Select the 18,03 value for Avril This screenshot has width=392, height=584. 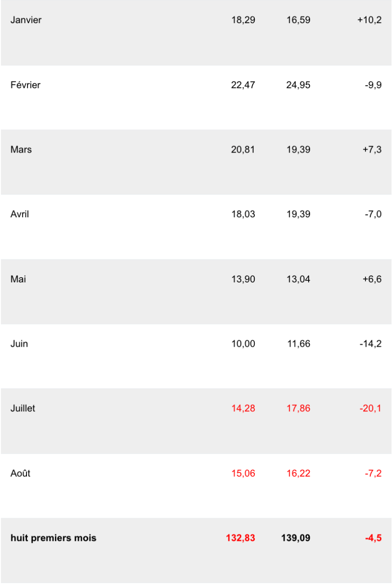243,214
